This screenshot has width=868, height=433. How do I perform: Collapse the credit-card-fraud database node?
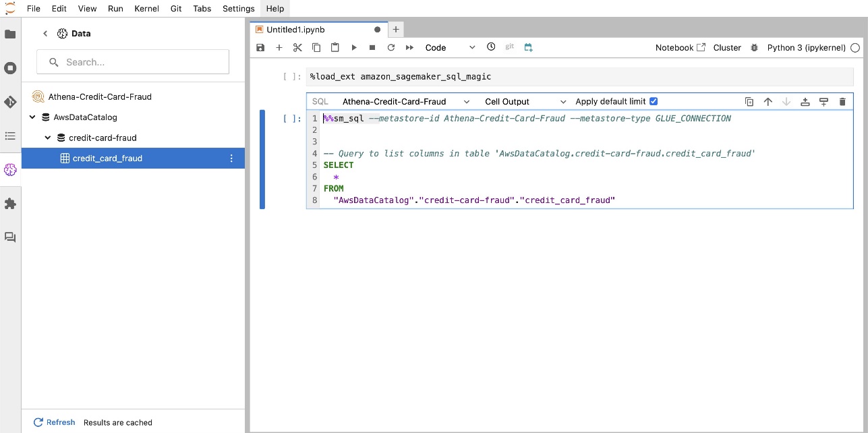[x=48, y=138]
